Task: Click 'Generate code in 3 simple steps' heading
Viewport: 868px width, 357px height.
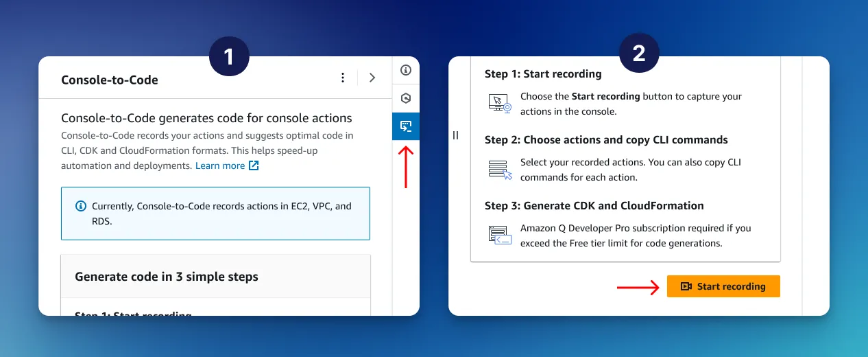Action: pos(167,277)
